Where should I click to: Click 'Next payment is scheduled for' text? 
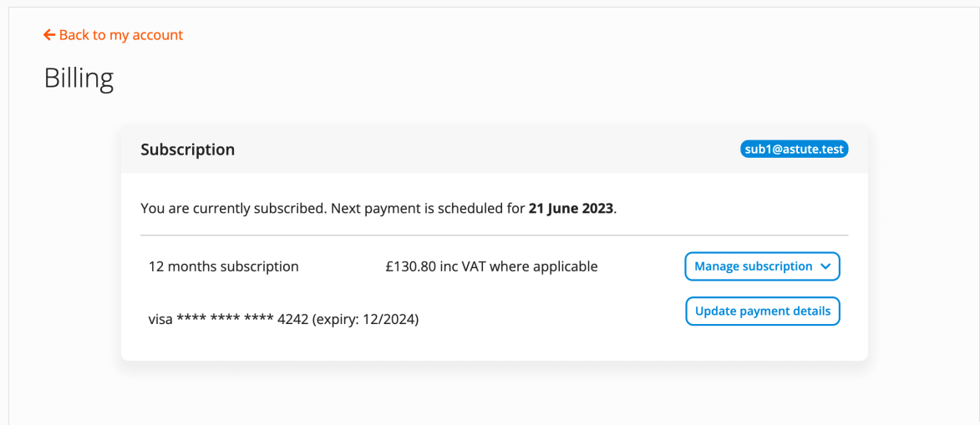point(427,208)
